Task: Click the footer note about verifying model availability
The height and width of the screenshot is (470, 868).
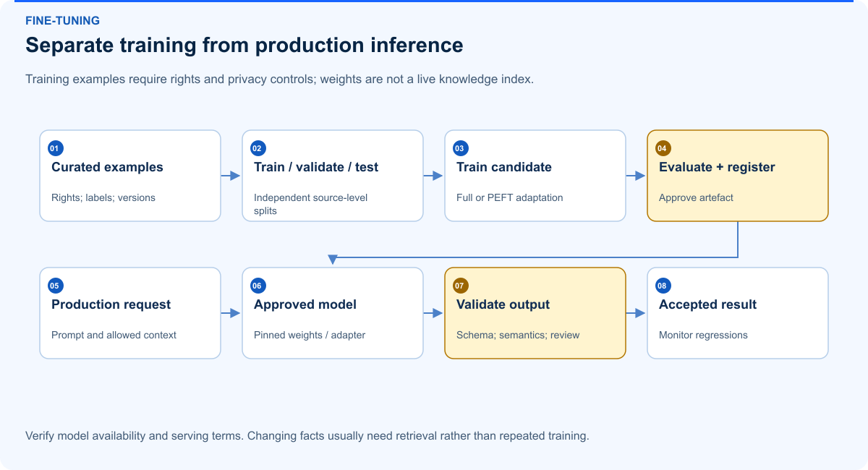Action: coord(307,436)
